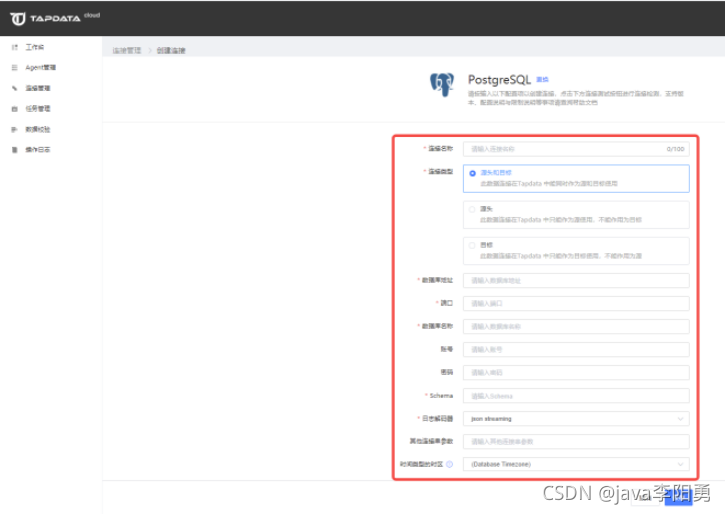Click the Tapdata logo in the header
The height and width of the screenshot is (514, 725).
click(x=45, y=18)
